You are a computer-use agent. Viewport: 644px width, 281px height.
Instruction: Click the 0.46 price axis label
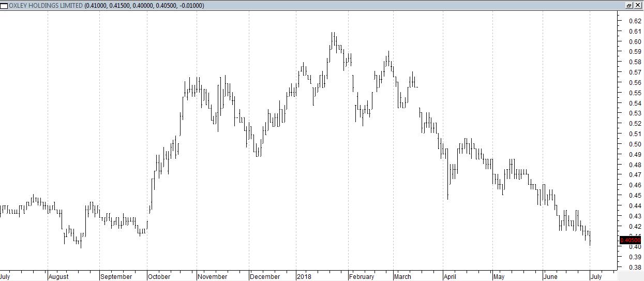click(635, 185)
